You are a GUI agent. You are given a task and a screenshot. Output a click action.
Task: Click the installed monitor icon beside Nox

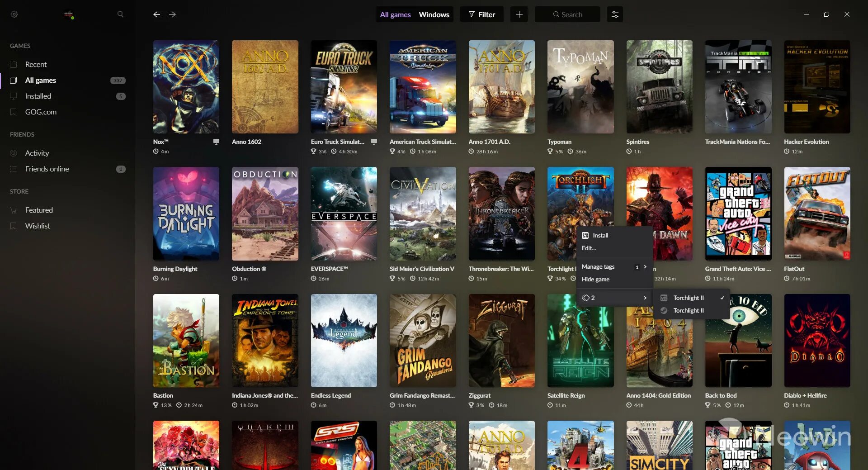[x=216, y=142]
